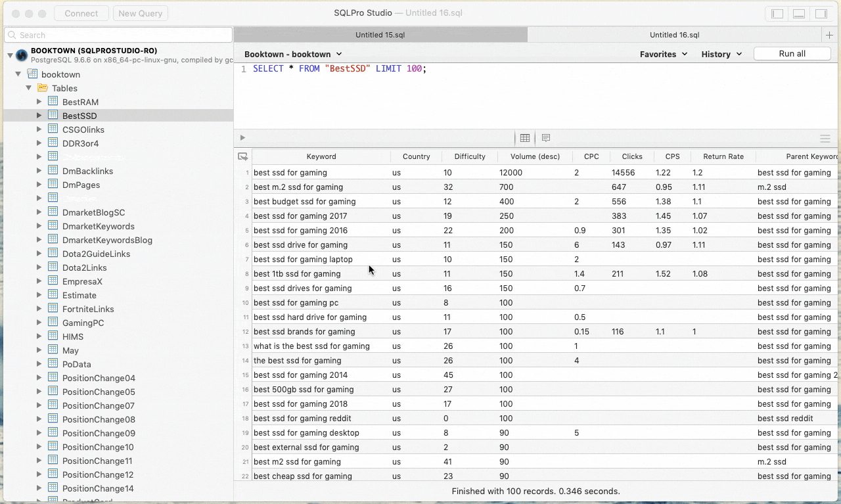841x504 pixels.
Task: Click the Run all button
Action: [x=792, y=54]
